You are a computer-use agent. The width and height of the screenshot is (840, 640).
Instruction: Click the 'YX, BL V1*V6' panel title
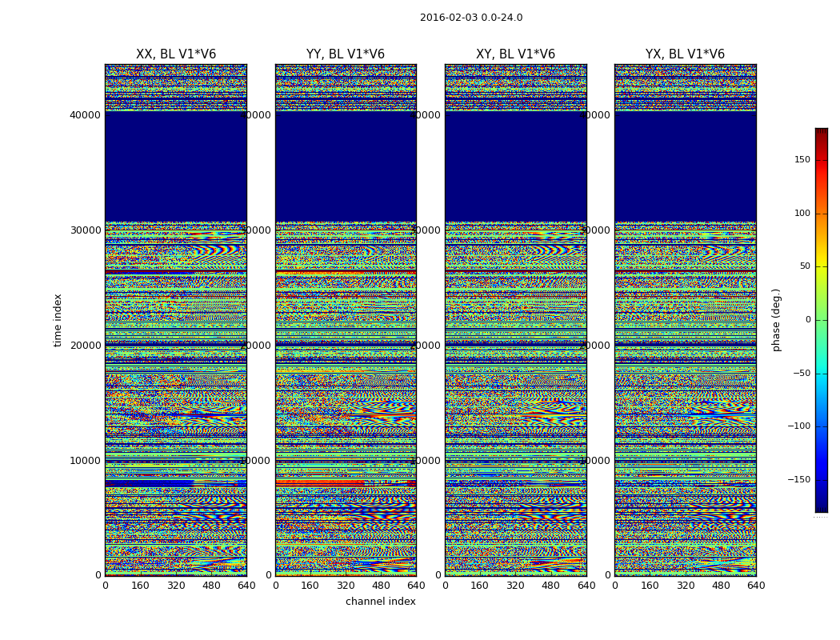(685, 54)
